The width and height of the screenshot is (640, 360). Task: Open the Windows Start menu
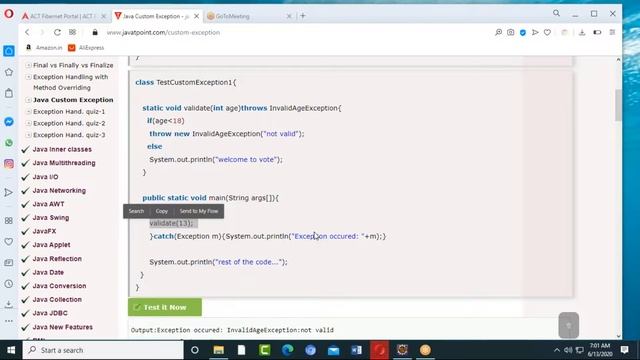[11, 350]
